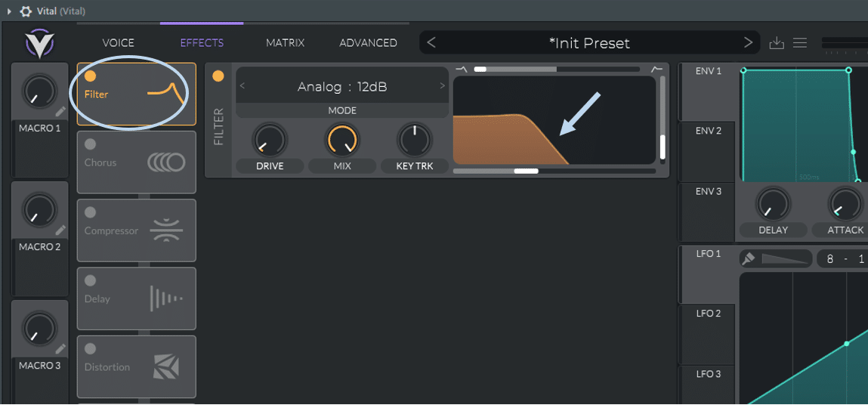Switch to the ADVANCED tab

(368, 42)
